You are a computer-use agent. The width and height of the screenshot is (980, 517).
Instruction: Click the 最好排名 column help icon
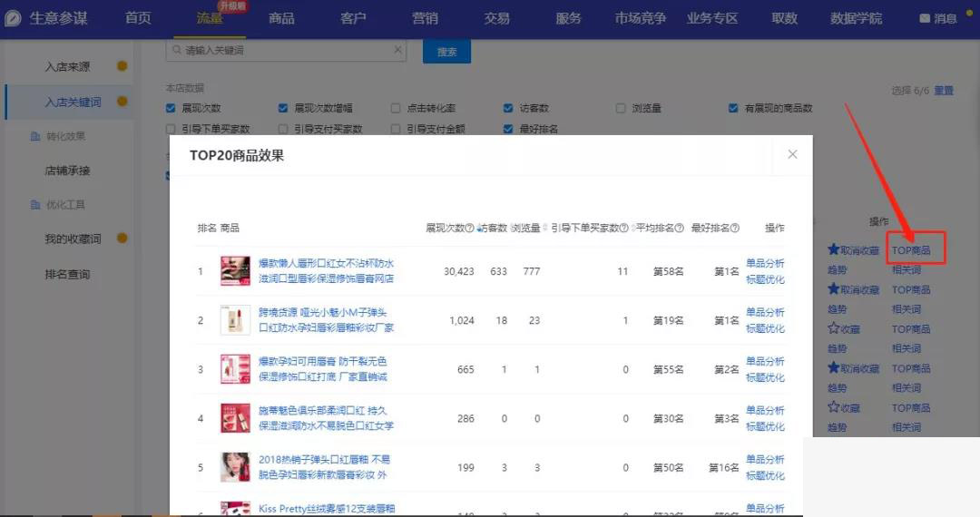point(735,229)
